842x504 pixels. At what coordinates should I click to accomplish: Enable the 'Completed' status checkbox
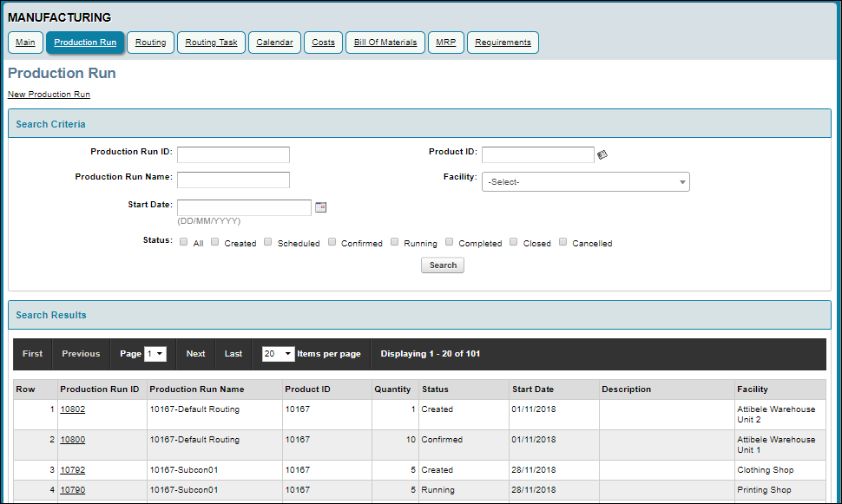point(448,241)
